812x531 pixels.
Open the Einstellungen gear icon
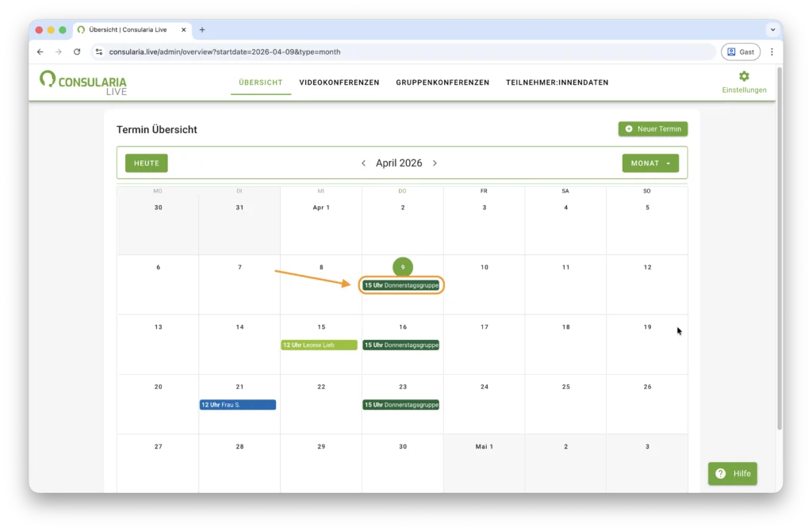[744, 77]
